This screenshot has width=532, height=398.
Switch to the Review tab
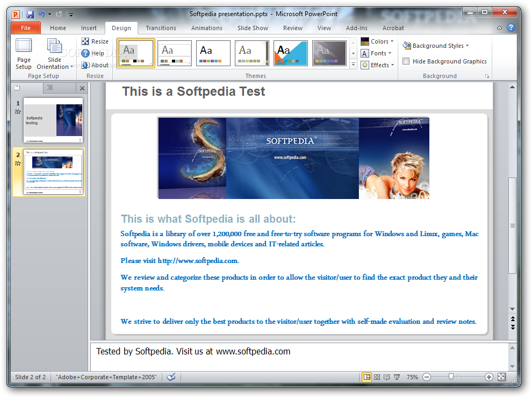click(293, 28)
